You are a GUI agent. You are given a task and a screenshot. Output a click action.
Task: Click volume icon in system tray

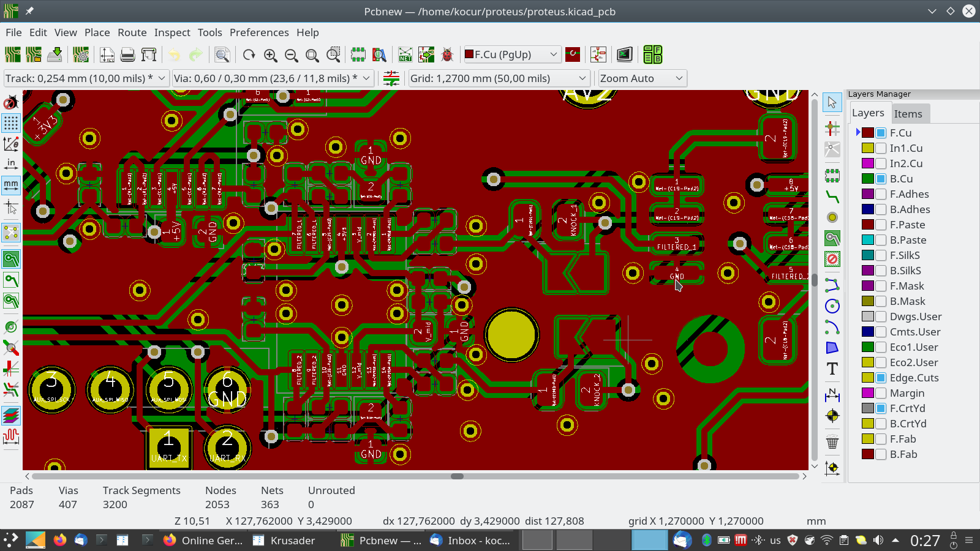click(x=878, y=540)
